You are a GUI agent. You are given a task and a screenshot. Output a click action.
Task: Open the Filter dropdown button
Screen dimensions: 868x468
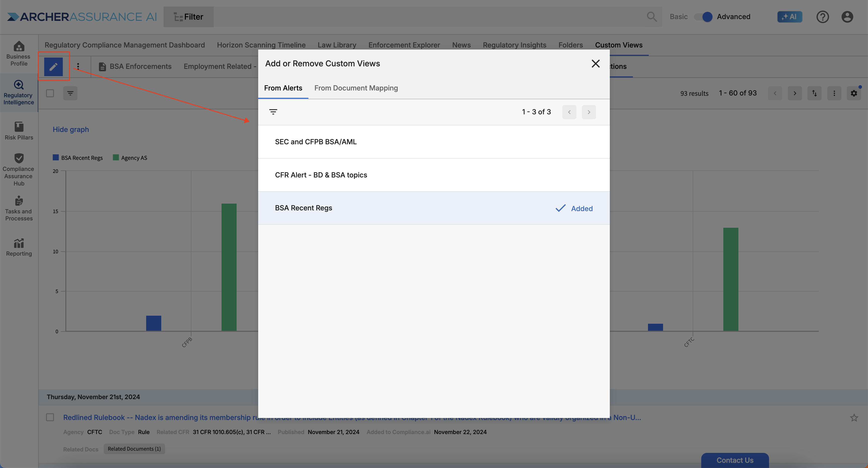tap(188, 17)
